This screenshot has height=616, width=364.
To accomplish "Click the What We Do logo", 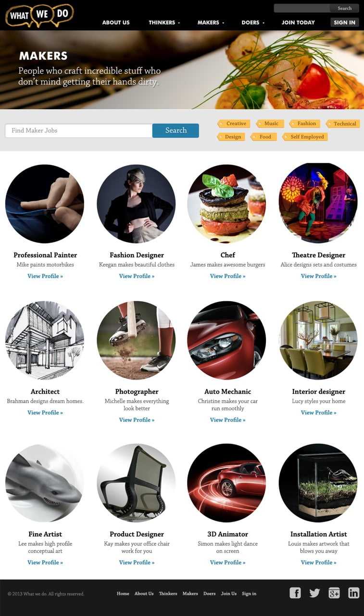I will [39, 15].
